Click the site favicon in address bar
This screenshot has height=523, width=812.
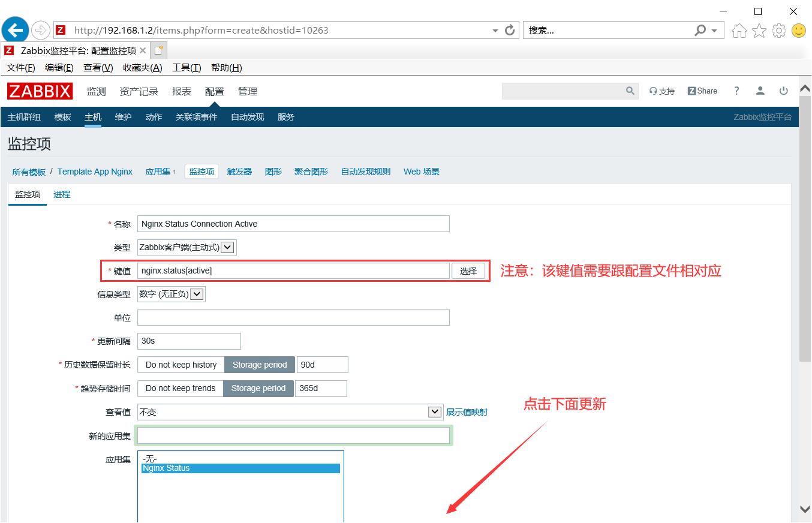61,30
